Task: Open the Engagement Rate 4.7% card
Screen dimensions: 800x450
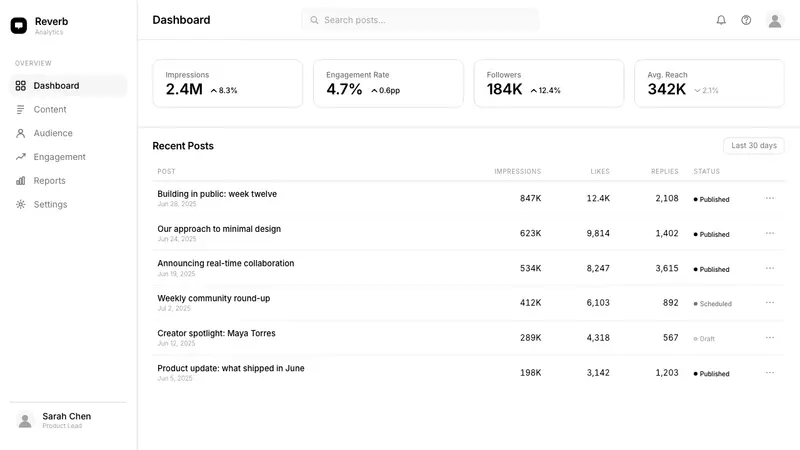Action: 388,83
